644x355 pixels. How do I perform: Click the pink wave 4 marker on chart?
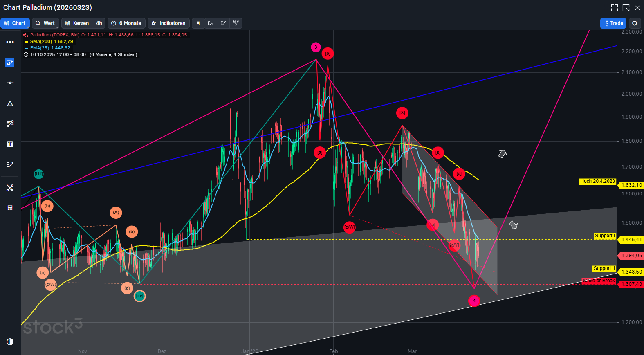tap(474, 301)
